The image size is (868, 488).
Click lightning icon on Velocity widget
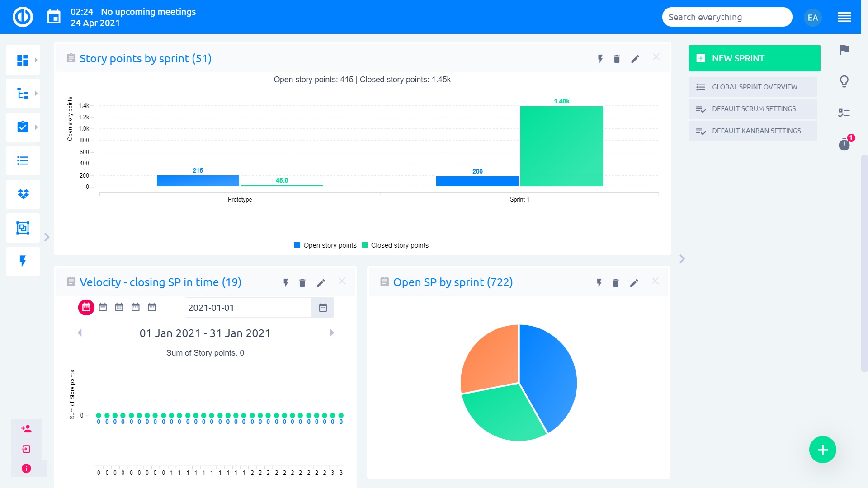point(286,283)
